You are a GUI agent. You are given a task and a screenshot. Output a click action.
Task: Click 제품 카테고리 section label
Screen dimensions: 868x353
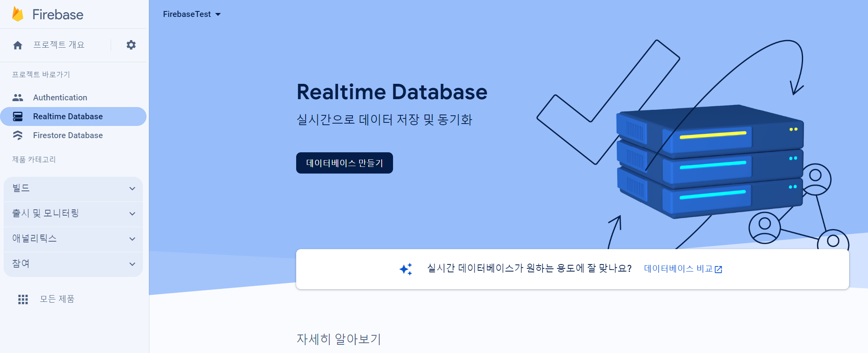(x=34, y=159)
